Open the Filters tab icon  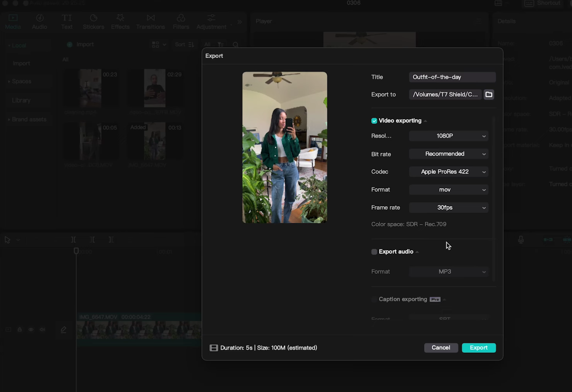[x=181, y=18]
